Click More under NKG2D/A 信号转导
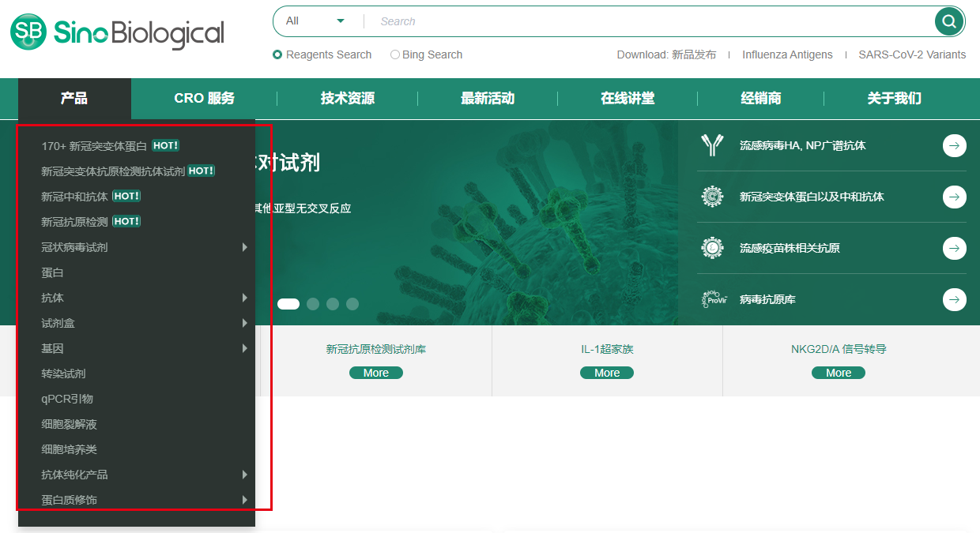 [839, 373]
